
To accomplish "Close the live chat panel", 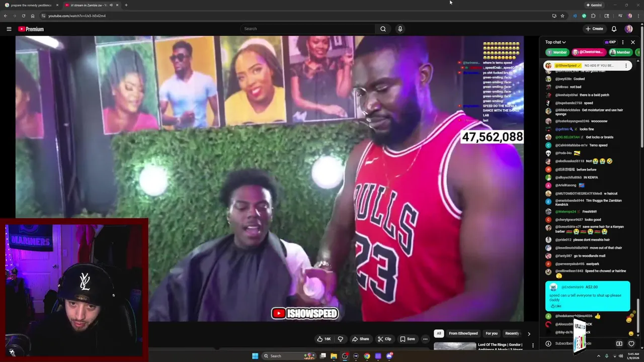I will 633,42.
